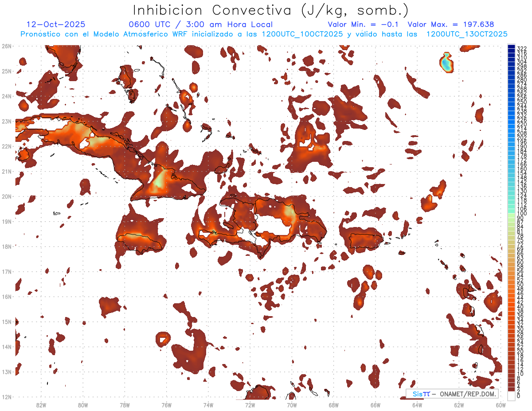The image size is (532, 411).
Task: Click the "23N" latitude label
Action: point(7,121)
